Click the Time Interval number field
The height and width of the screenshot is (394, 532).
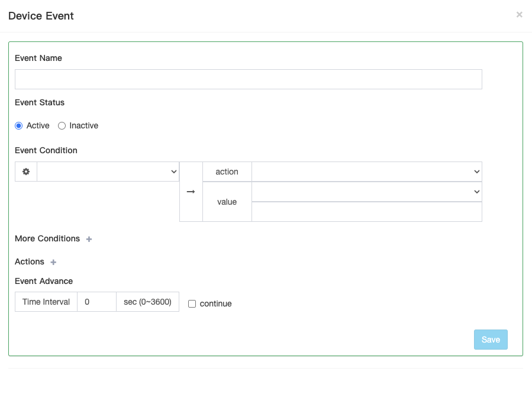click(96, 302)
